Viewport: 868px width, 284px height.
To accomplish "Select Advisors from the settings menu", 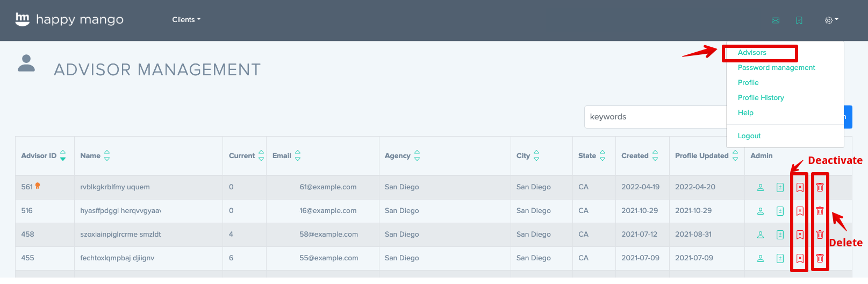I will [752, 53].
